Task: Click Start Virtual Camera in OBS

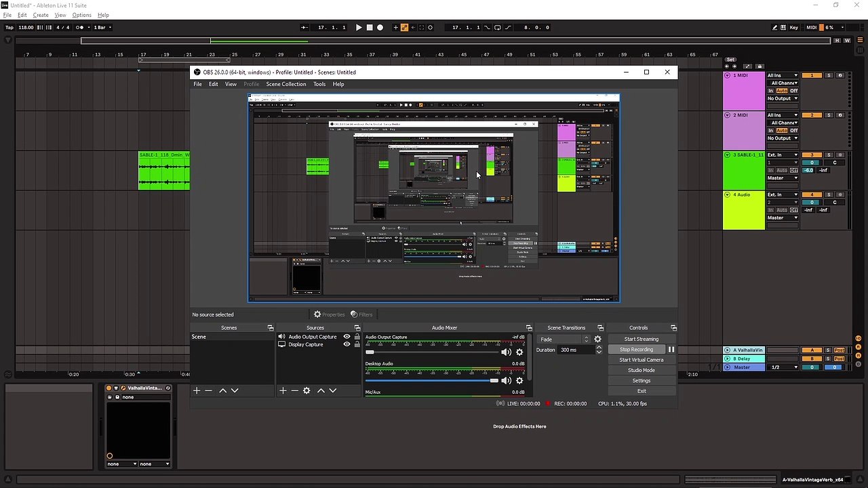Action: click(642, 360)
